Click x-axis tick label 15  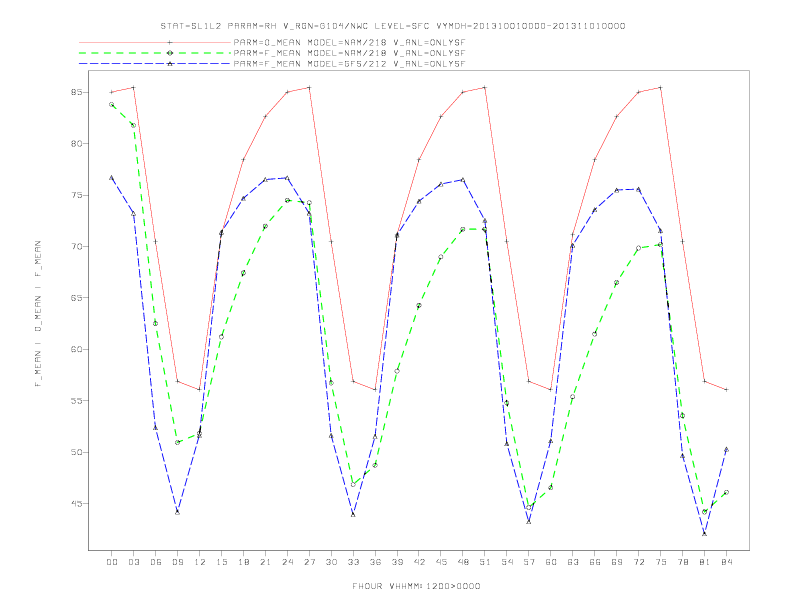tap(221, 562)
